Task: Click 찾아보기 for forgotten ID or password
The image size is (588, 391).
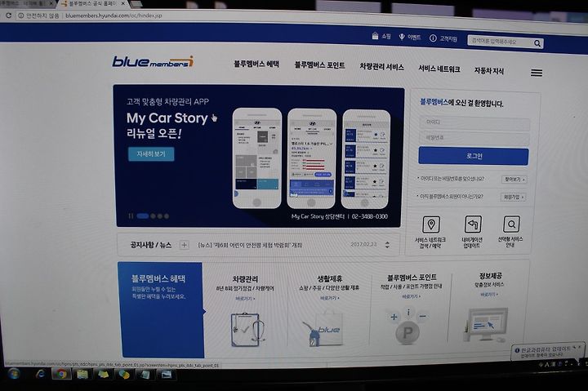Action: click(514, 180)
